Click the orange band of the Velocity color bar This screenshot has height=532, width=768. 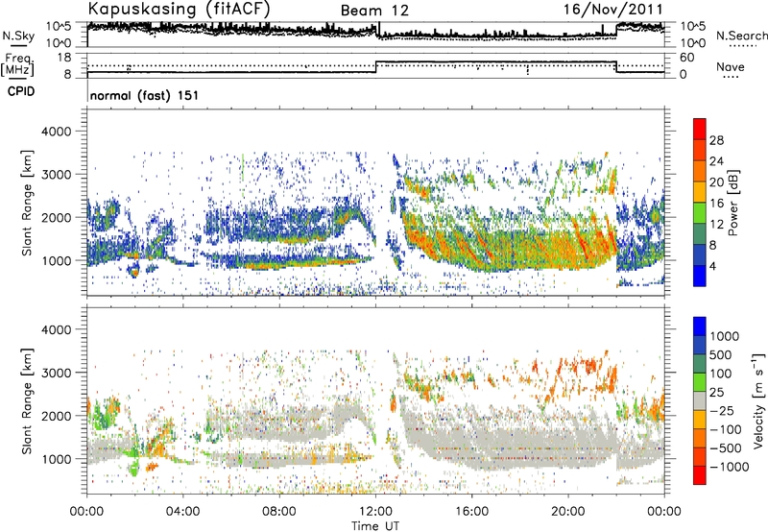700,439
